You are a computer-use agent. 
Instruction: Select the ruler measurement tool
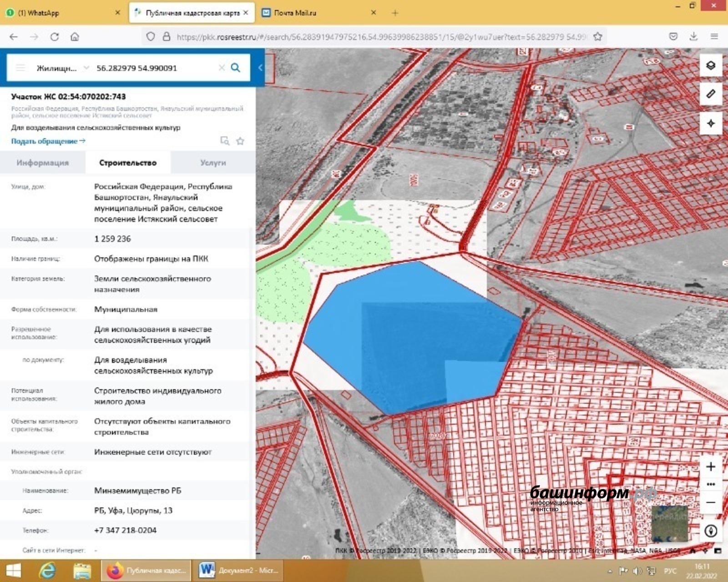[x=710, y=94]
